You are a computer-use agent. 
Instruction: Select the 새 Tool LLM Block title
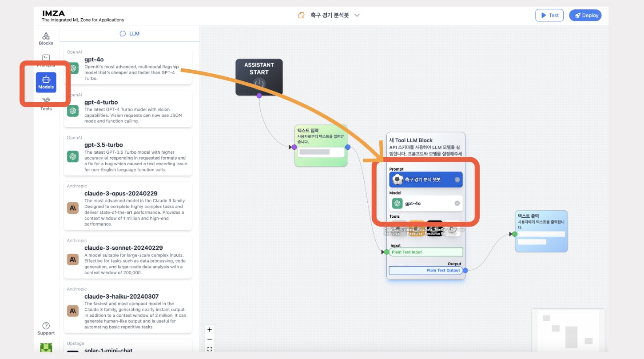pos(411,140)
